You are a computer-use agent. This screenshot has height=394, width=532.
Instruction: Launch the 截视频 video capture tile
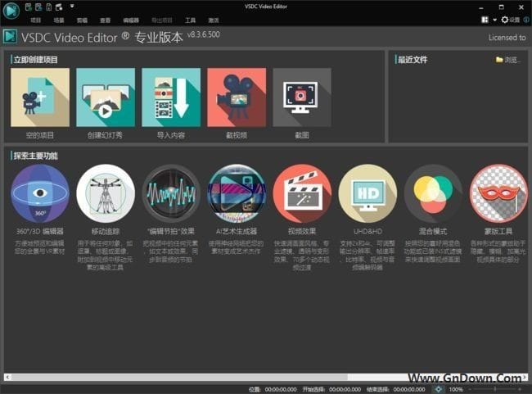pyautogui.click(x=237, y=97)
